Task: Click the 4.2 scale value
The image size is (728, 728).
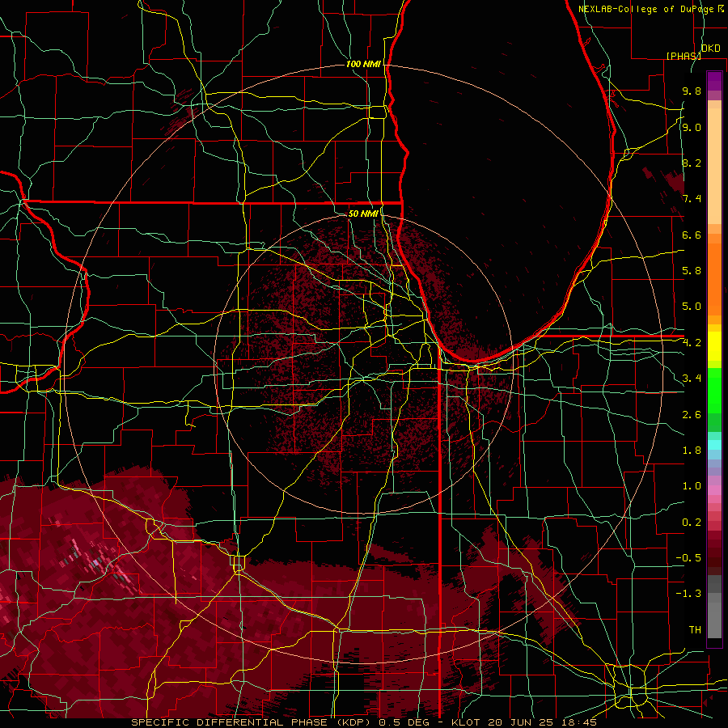Action: point(692,343)
